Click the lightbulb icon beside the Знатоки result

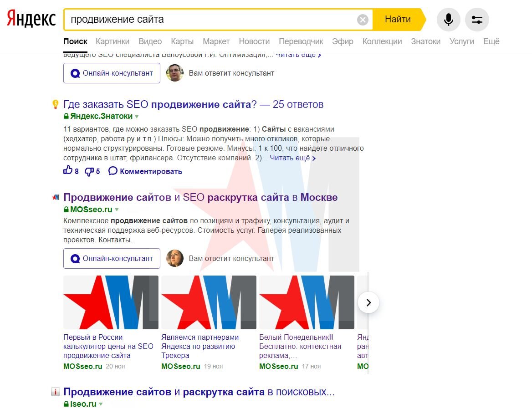tap(56, 104)
